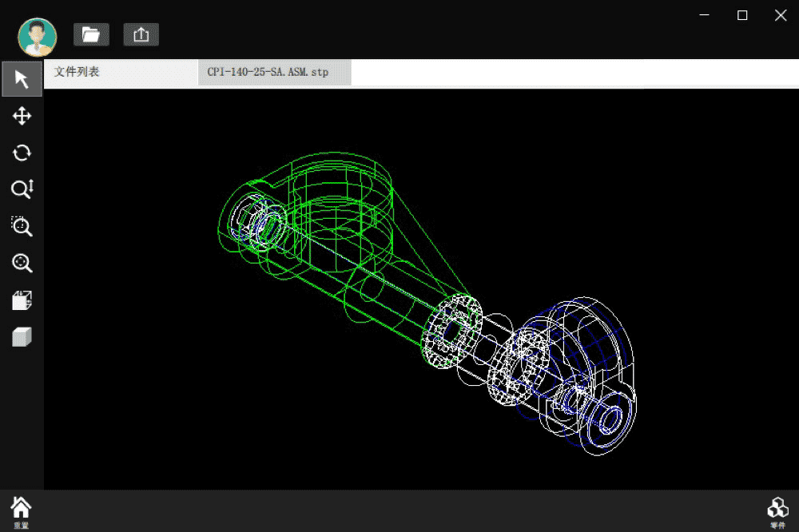This screenshot has height=532, width=799.
Task: Select the dynamic zoom magnifier tool
Action: 22,189
